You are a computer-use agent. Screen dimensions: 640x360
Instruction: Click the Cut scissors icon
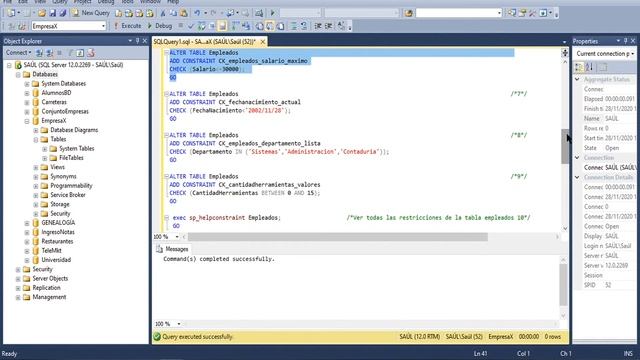[x=163, y=13]
